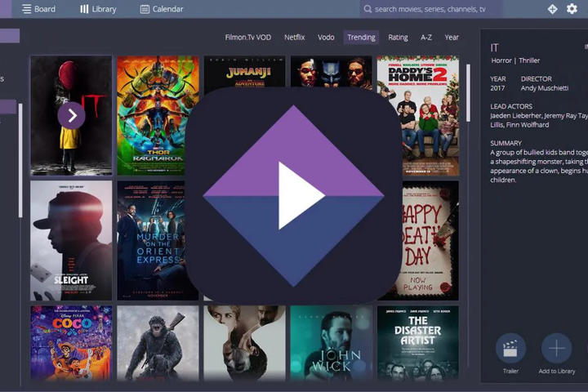Click the left sidebar scrollbar

click(20, 160)
